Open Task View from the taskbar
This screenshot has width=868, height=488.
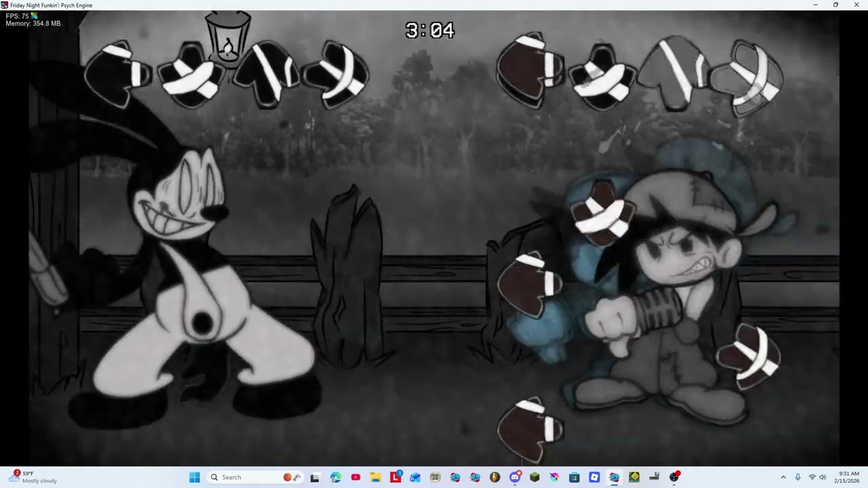pyautogui.click(x=315, y=477)
